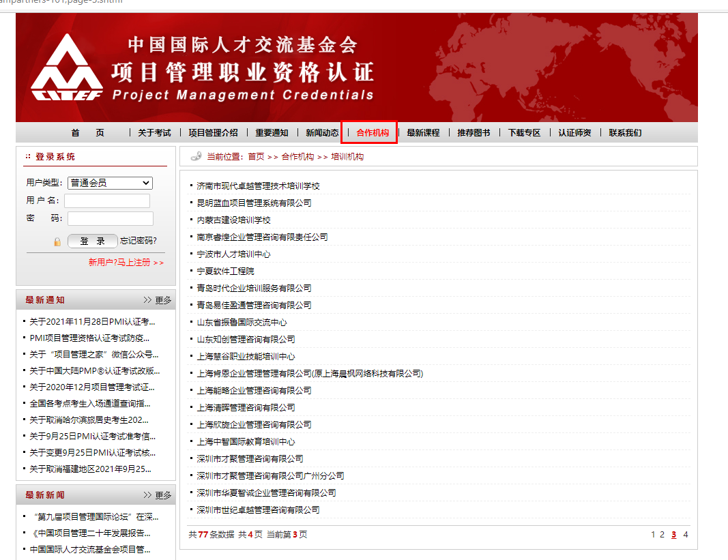The height and width of the screenshot is (560, 728).
Task: Open 山东省振鲁国际交流中心
Action: coord(242,322)
